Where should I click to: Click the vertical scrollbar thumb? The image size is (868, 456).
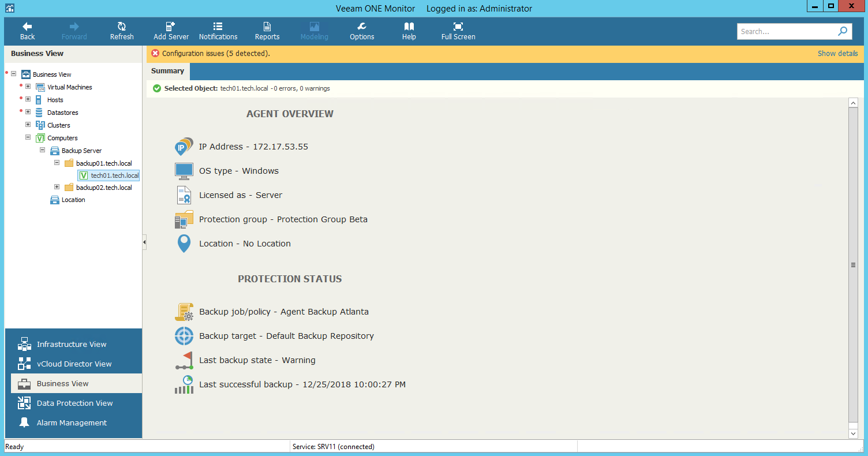point(853,264)
